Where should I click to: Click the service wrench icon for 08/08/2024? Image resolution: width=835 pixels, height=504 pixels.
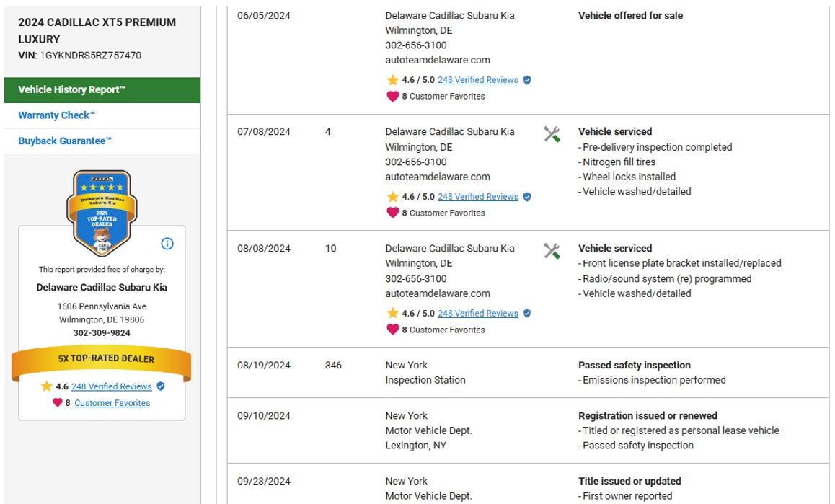(x=552, y=251)
